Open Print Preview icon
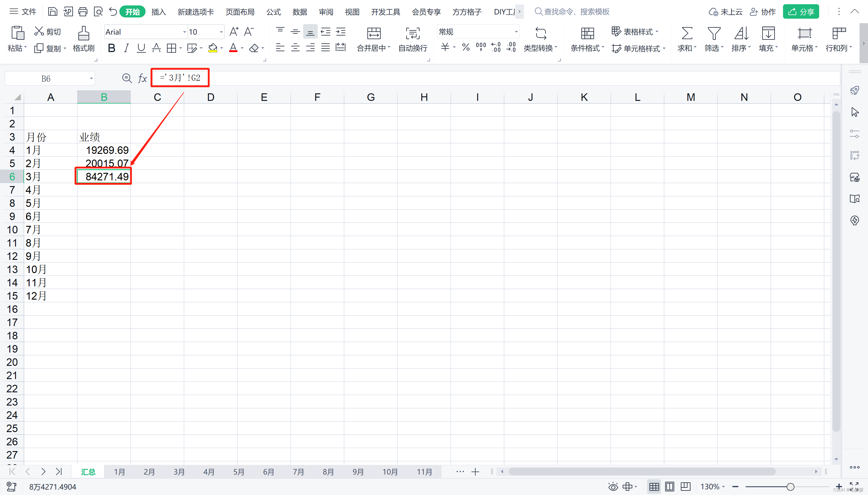This screenshot has height=495, width=868. (98, 12)
